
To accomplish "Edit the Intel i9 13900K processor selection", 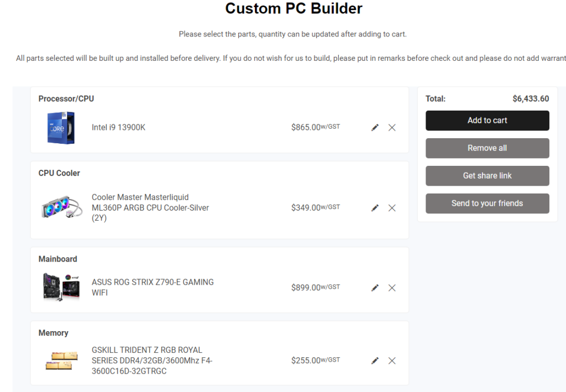I will coord(375,127).
